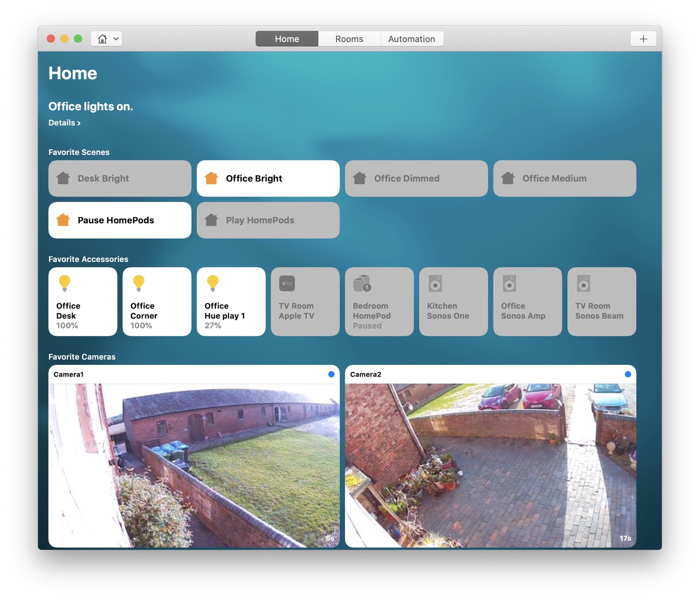Viewport: 700px width, 600px height.
Task: Click the Bedroom HomePod icon
Action: pyautogui.click(x=362, y=283)
